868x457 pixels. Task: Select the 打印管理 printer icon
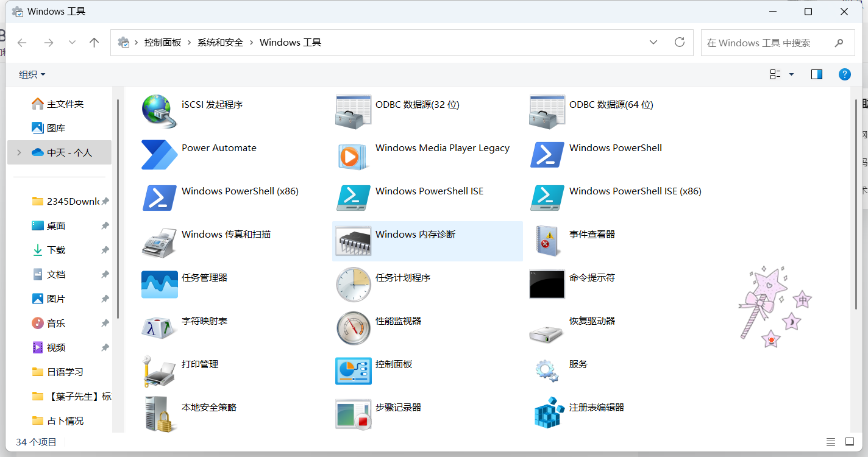coord(158,372)
